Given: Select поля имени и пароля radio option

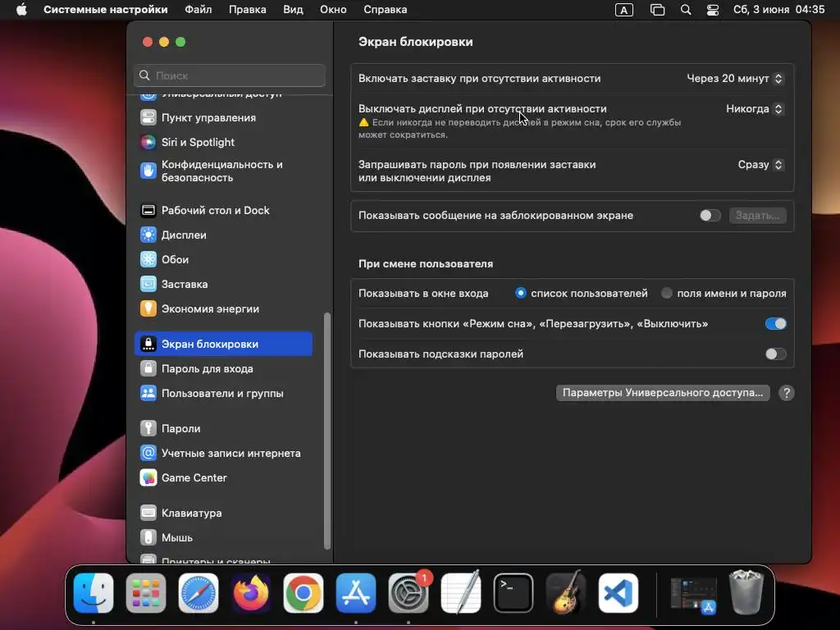Looking at the screenshot, I should click(x=666, y=293).
